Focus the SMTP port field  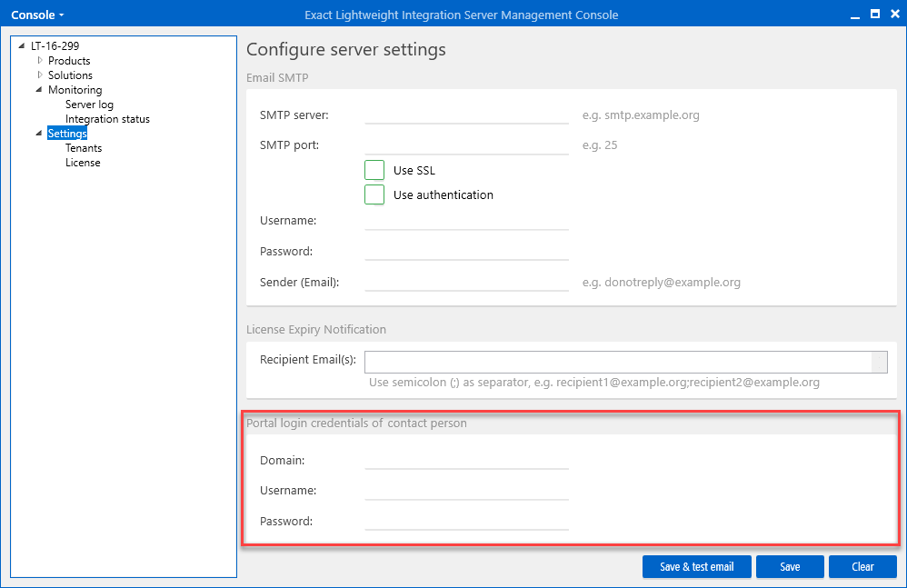(x=467, y=145)
